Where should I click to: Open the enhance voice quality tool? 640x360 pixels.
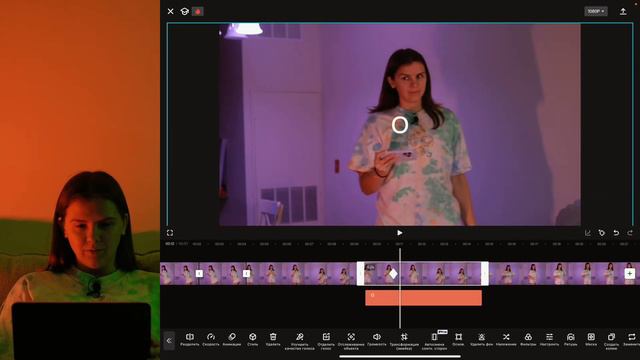click(299, 341)
